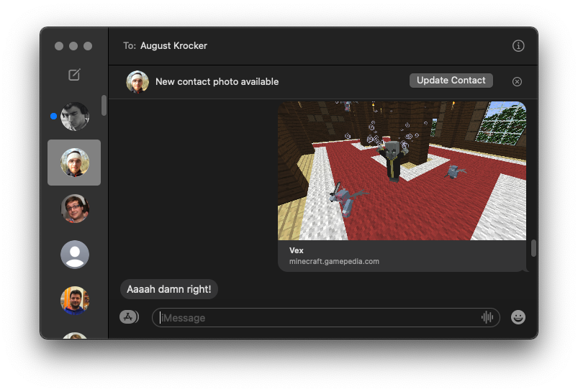Open conversation with generic gray avatar
578x392 pixels.
(x=74, y=255)
